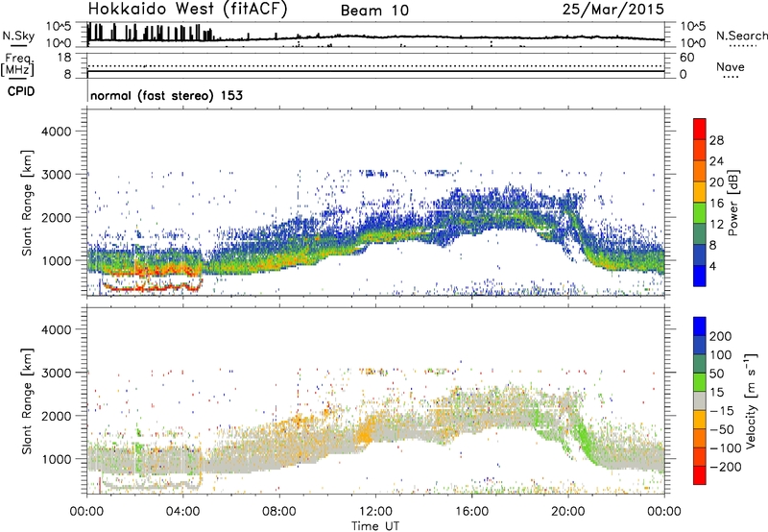Select the 'Time UT' axis title

tap(375, 526)
